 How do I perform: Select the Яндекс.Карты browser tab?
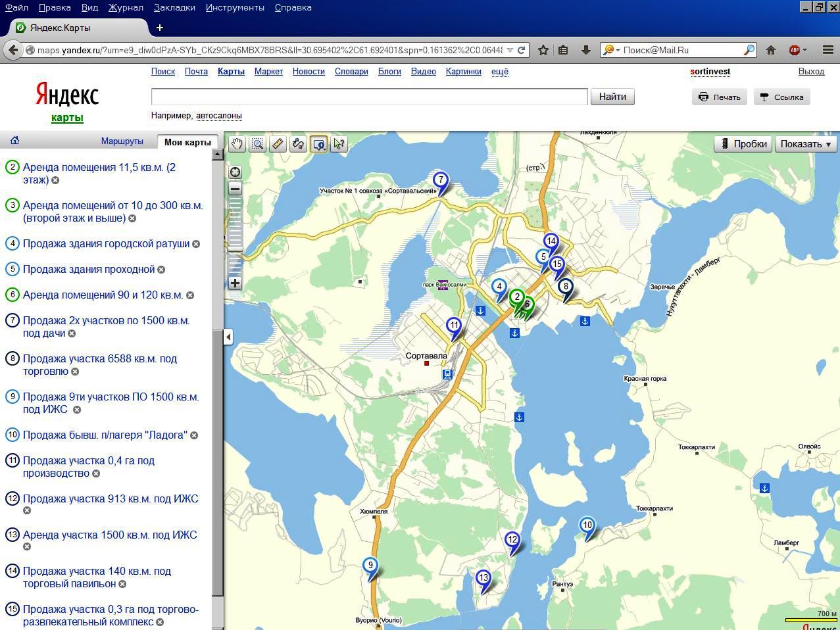click(x=79, y=28)
